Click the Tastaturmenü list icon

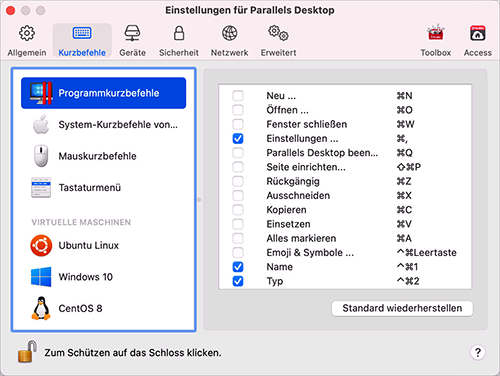tap(41, 187)
